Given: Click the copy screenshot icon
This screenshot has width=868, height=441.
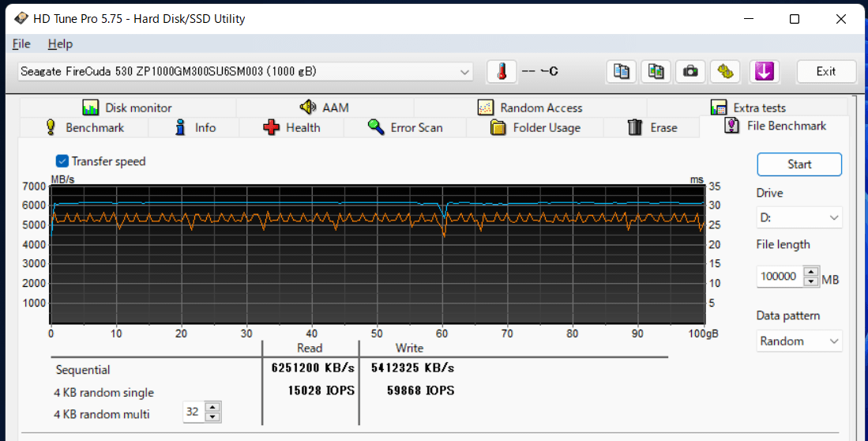Looking at the screenshot, I should (656, 71).
